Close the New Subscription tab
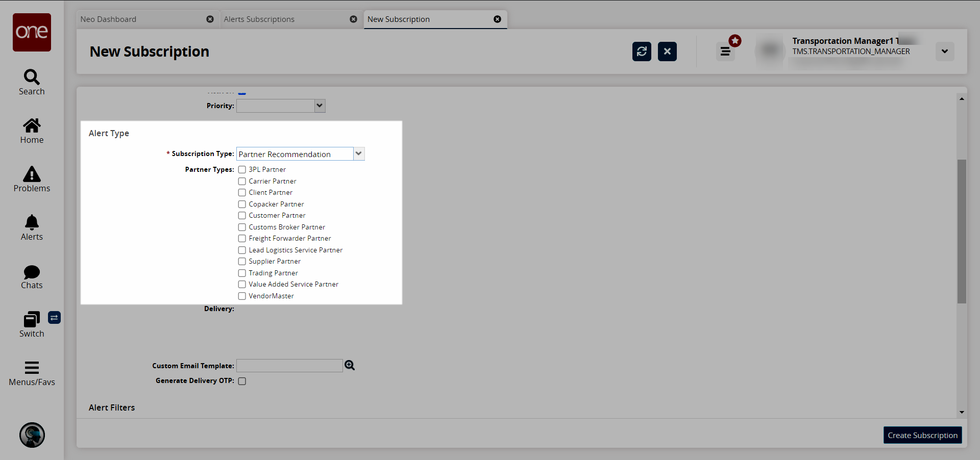Screen dimensions: 980x460 pyautogui.click(x=497, y=19)
